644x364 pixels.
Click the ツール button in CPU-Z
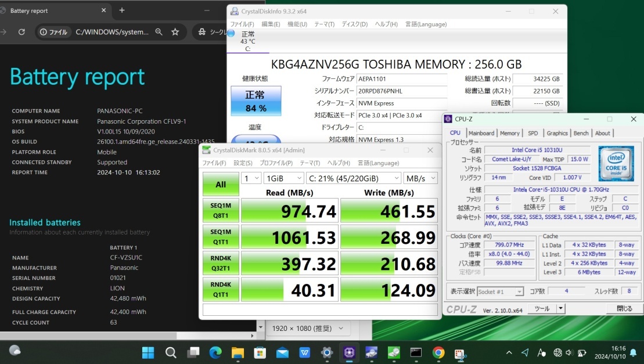[541, 309]
